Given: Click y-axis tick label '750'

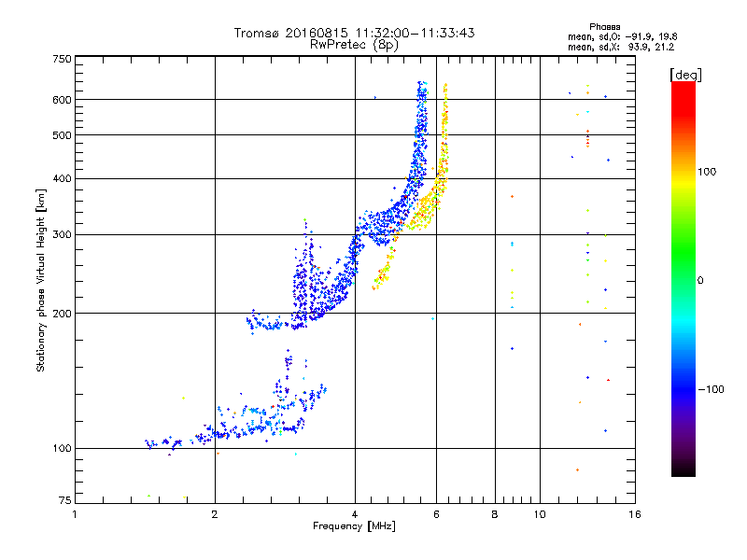Looking at the screenshot, I should pos(62,59).
